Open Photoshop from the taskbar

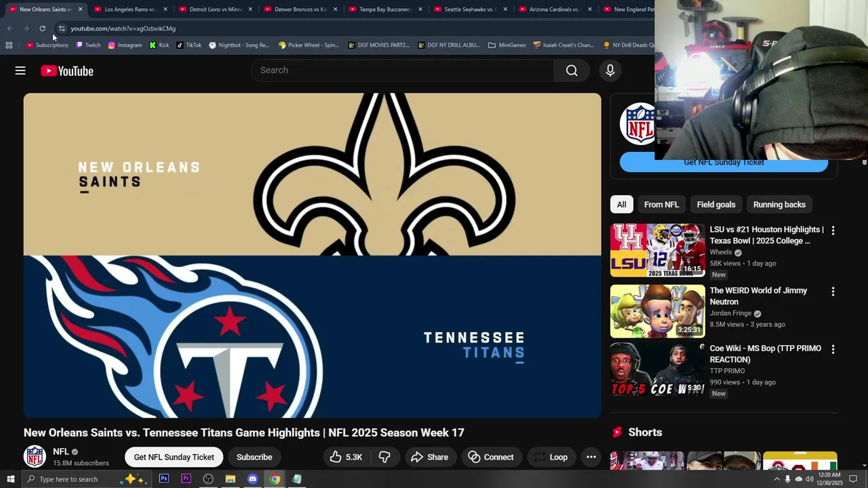click(x=164, y=479)
